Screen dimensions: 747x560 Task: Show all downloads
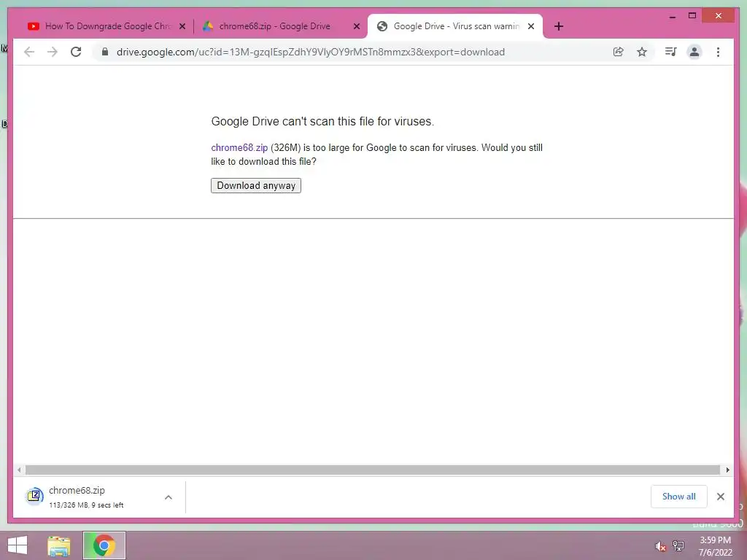(679, 497)
